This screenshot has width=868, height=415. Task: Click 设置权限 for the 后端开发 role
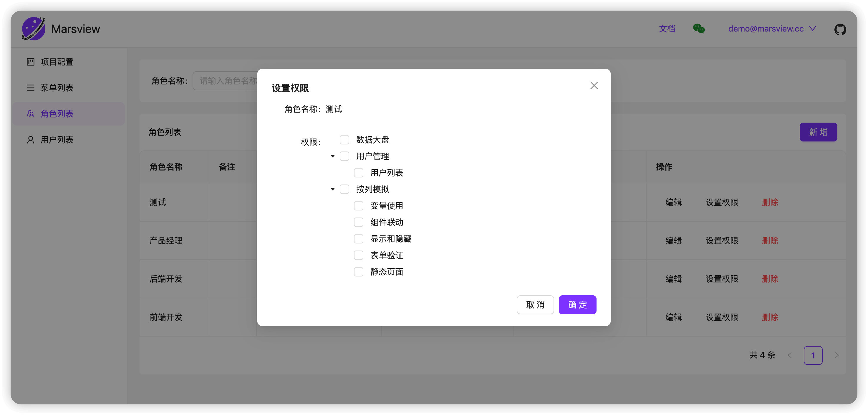click(722, 279)
